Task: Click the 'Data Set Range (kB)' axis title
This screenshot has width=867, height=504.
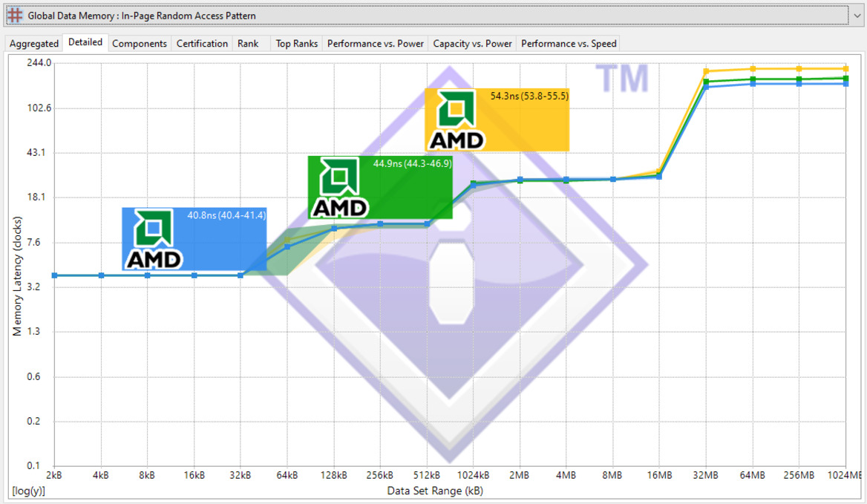Action: [434, 491]
